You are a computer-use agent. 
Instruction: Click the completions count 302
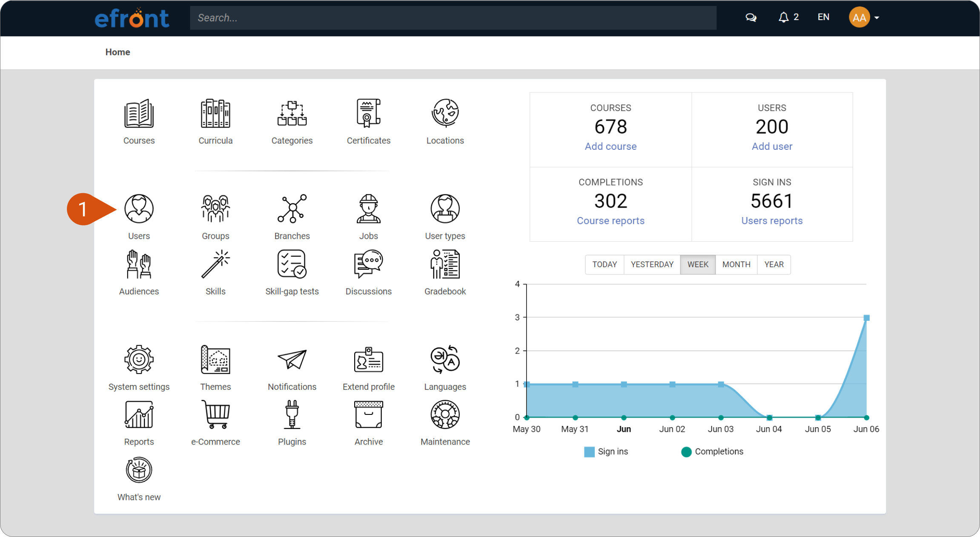pos(610,201)
